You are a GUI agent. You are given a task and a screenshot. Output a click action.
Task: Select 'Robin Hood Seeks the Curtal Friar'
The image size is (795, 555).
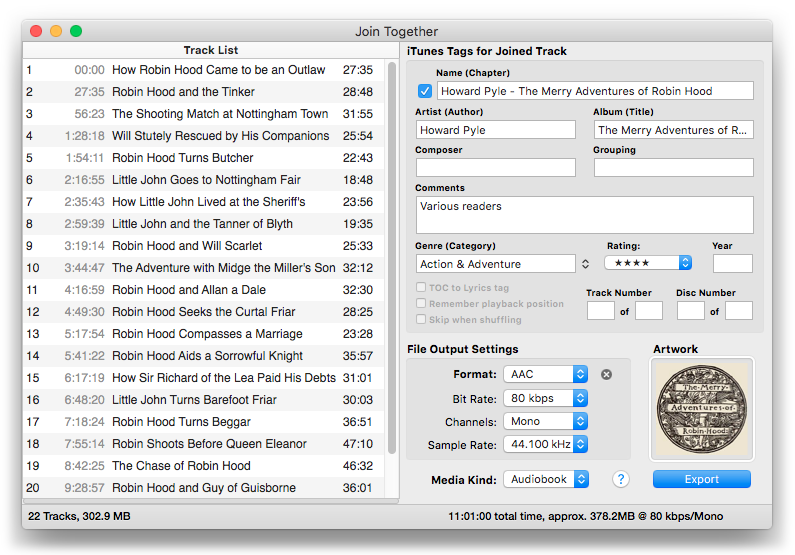203,312
